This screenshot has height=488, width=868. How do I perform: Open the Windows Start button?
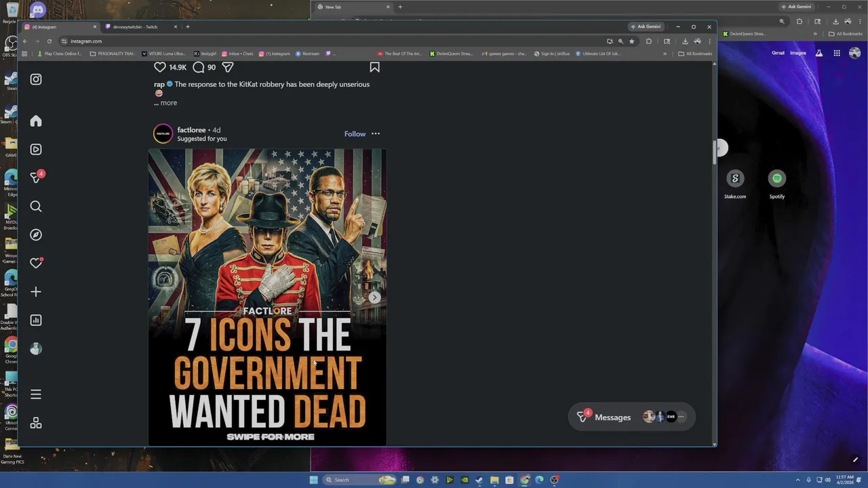313,480
